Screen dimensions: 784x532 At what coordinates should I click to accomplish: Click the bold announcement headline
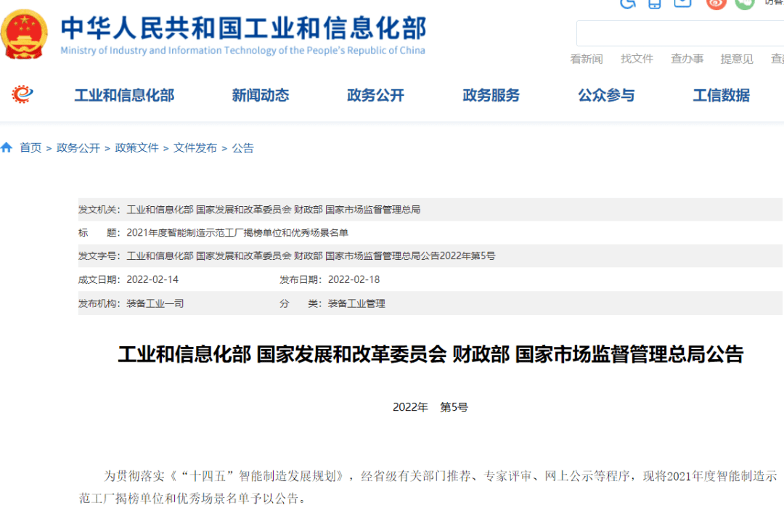pos(430,354)
